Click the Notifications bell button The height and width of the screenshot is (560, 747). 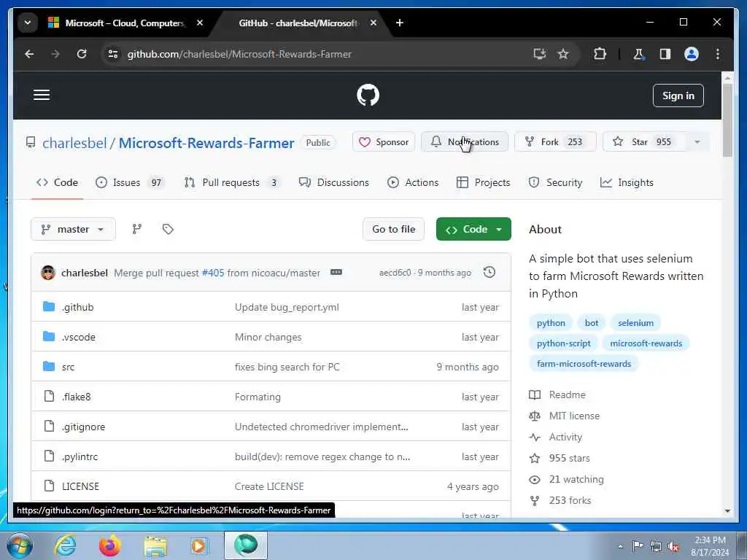pos(465,142)
